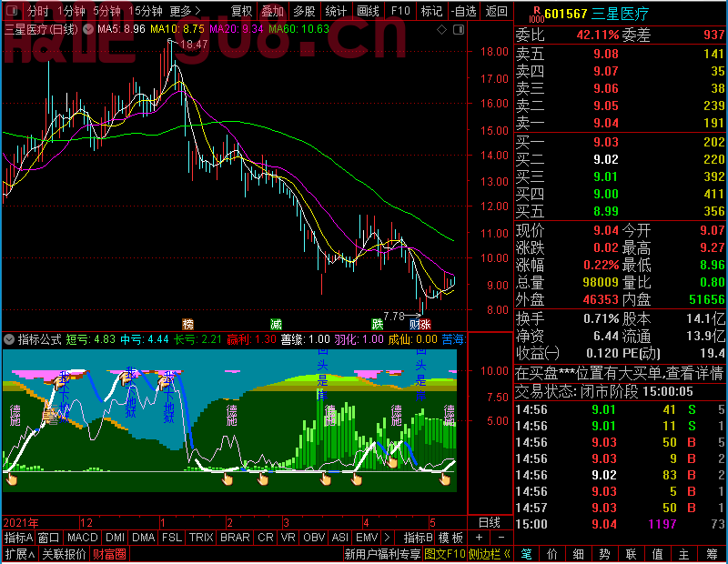
Task: Click the blue 财 marker badge
Action: pos(415,324)
